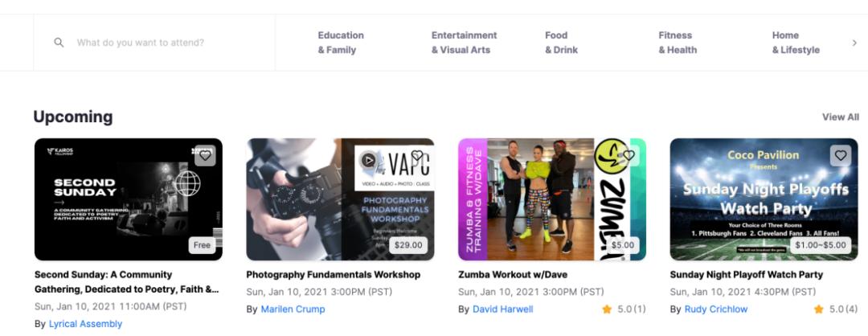Viewport: 868px width, 336px height.
Task: Open organizer Marilen Crump's profile
Action: (293, 309)
